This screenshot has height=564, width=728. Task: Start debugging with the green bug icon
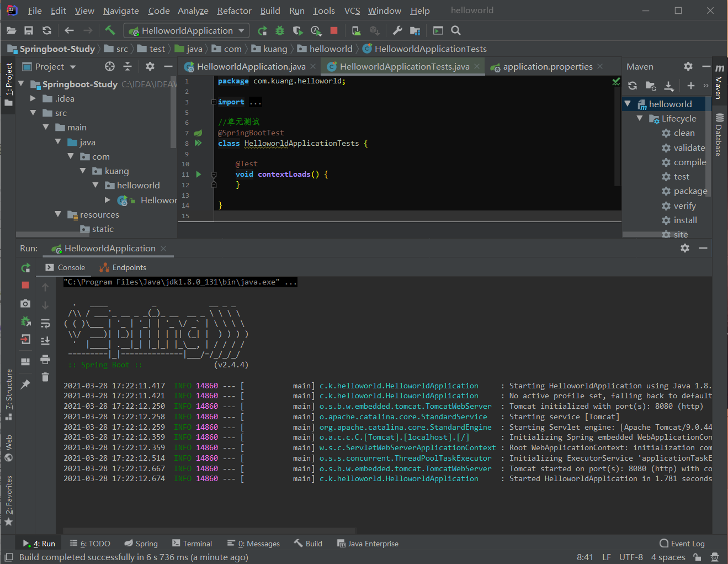280,30
